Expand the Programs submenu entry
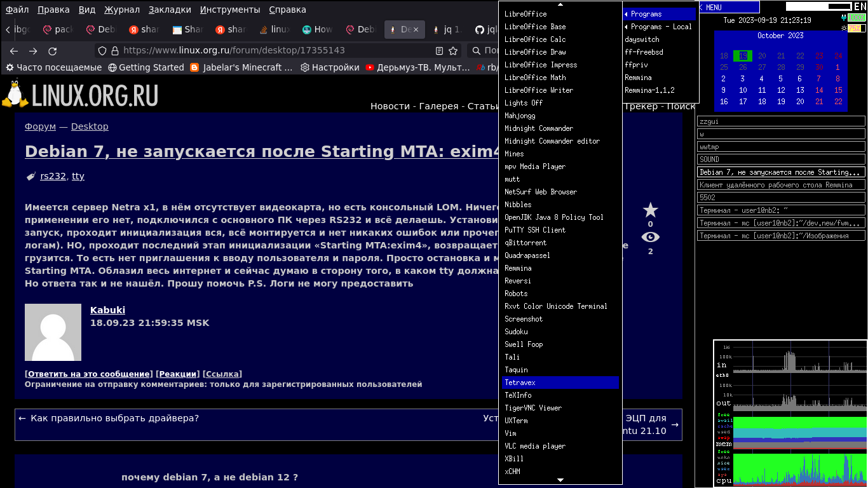 (660, 14)
